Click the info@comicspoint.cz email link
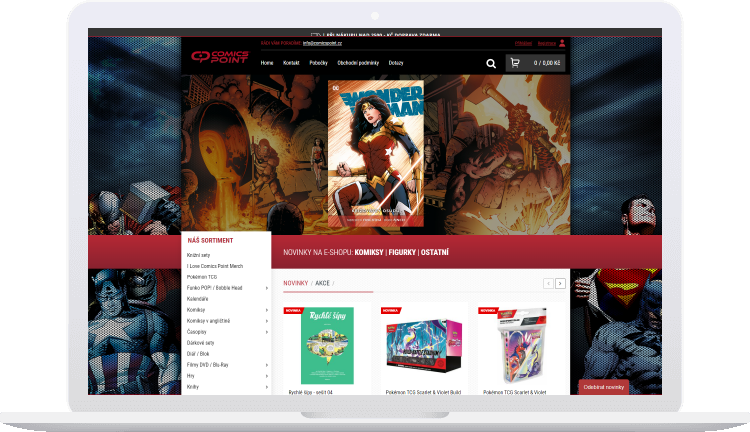Image resolution: width=750 pixels, height=432 pixels. click(322, 43)
